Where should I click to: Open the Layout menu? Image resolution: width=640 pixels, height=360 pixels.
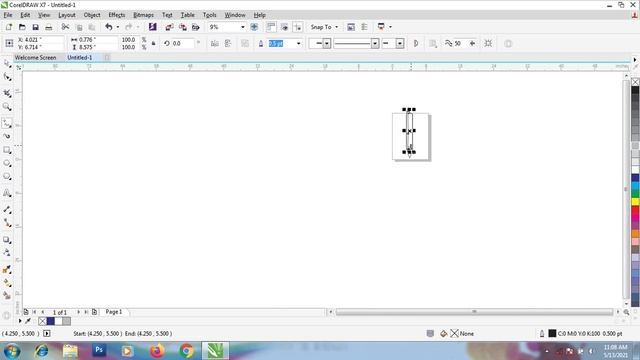[67, 15]
